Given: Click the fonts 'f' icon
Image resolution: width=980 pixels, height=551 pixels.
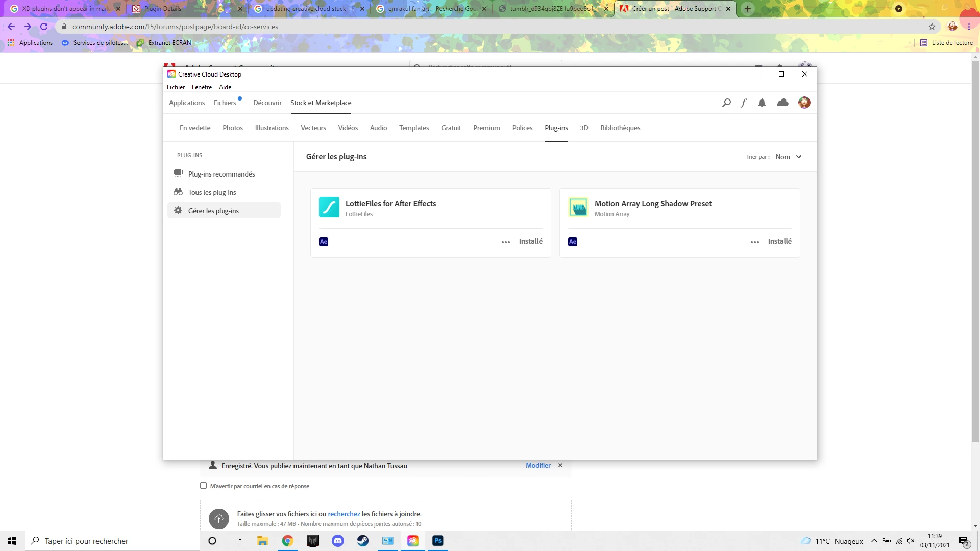Looking at the screenshot, I should [744, 103].
